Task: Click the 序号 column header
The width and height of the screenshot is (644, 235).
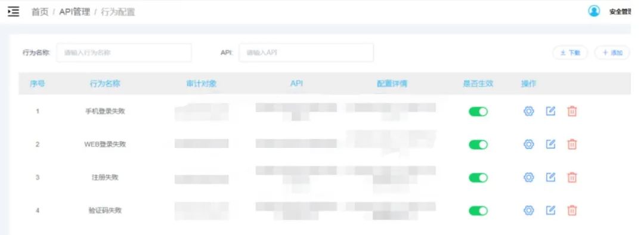Action: click(38, 84)
